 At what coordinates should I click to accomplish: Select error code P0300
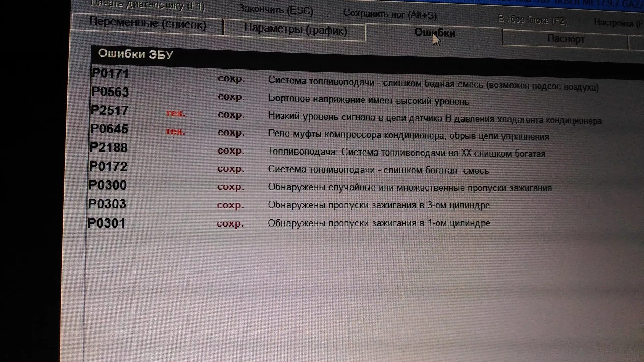pyautogui.click(x=108, y=185)
